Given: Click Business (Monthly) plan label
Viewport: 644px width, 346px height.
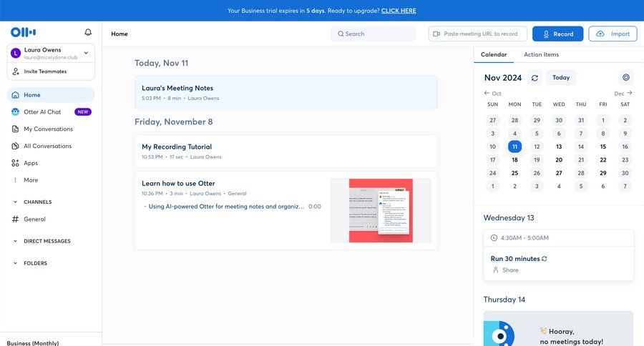Looking at the screenshot, I should tap(33, 343).
